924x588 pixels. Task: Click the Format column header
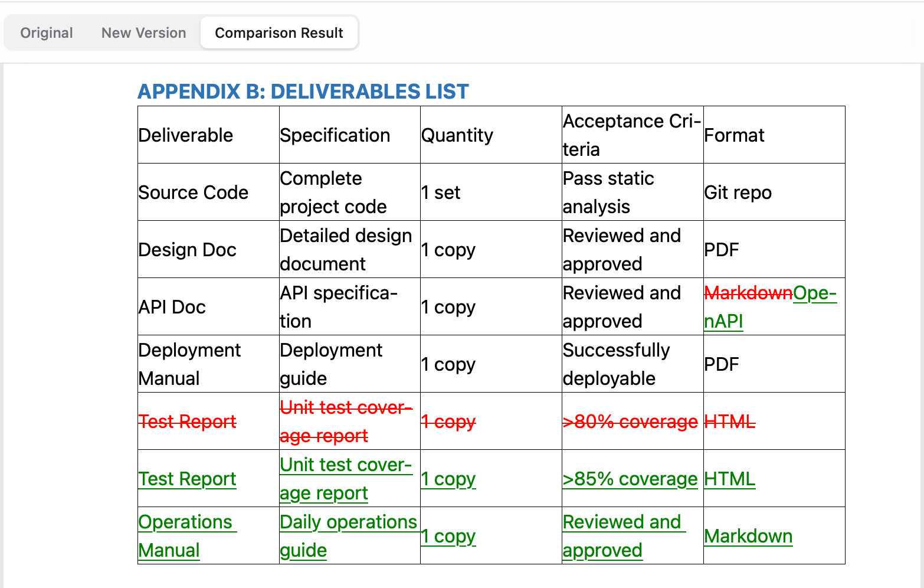[774, 135]
